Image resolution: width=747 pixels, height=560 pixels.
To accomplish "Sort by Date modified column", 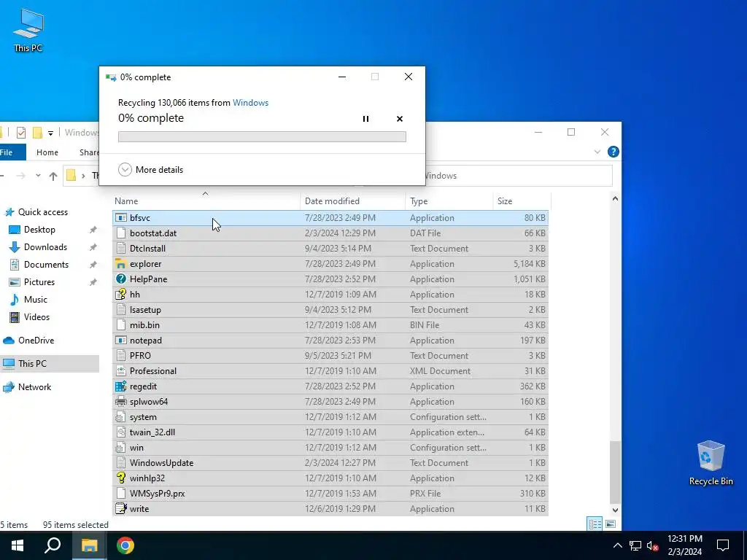I will (352, 201).
